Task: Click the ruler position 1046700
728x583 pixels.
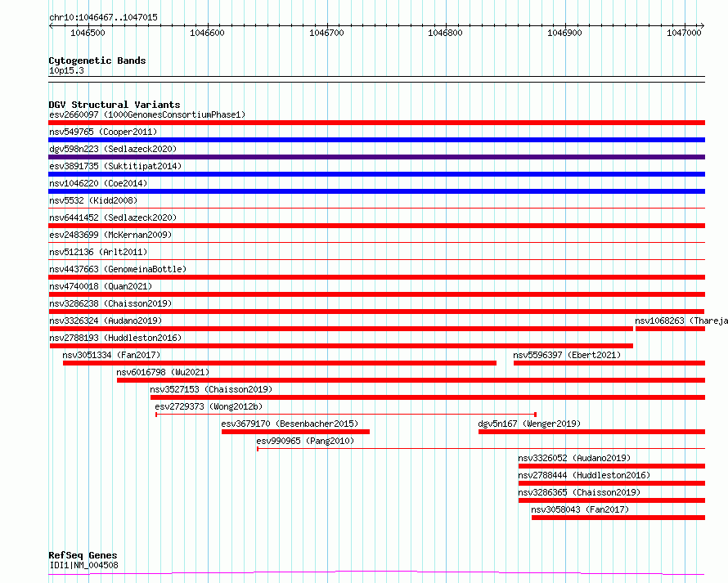Action: pyautogui.click(x=327, y=33)
